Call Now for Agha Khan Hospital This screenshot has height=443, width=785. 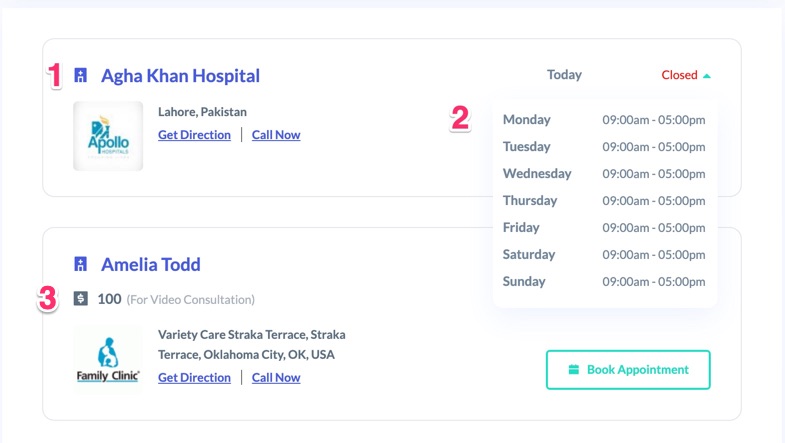(x=276, y=135)
